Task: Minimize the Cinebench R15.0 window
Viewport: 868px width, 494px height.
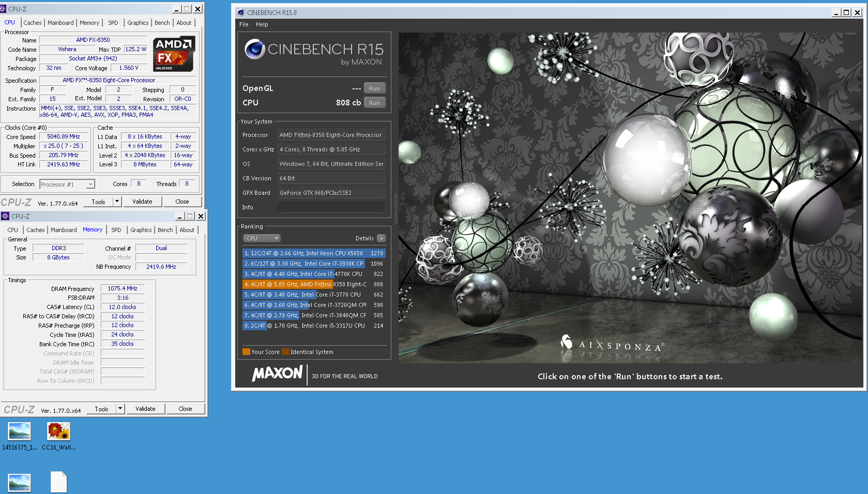Action: (836, 12)
